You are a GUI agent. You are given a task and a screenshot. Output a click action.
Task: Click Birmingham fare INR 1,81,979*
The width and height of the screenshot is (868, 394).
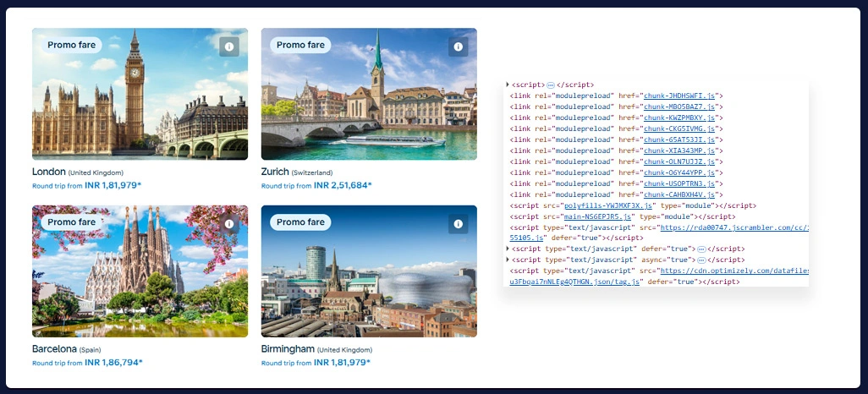pyautogui.click(x=342, y=363)
